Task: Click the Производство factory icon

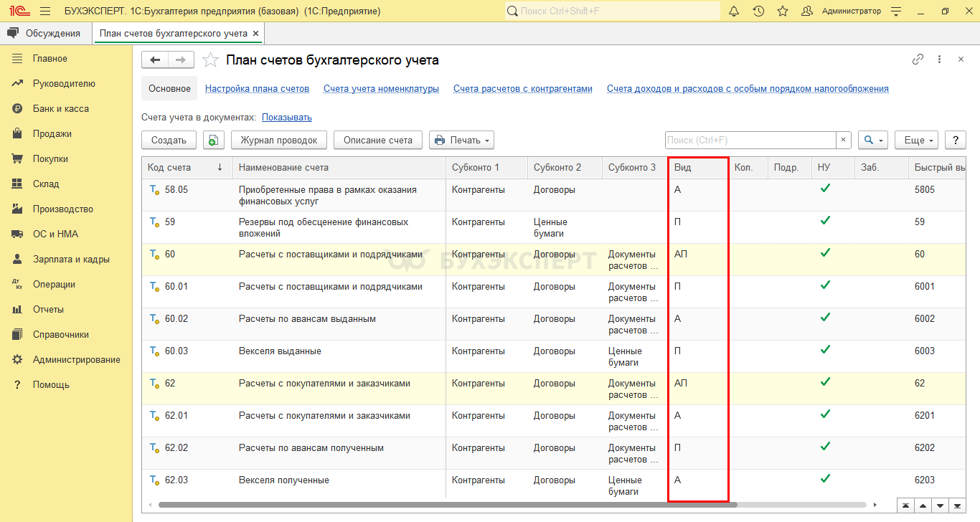Action: click(x=18, y=209)
